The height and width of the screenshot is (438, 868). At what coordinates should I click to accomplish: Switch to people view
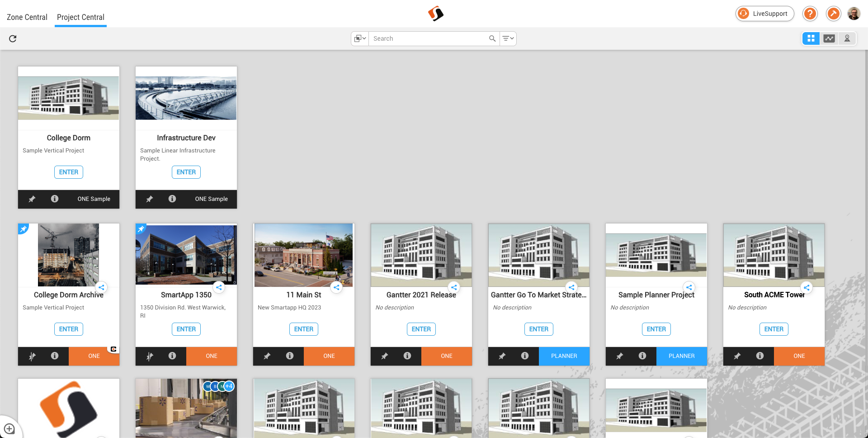coord(847,38)
